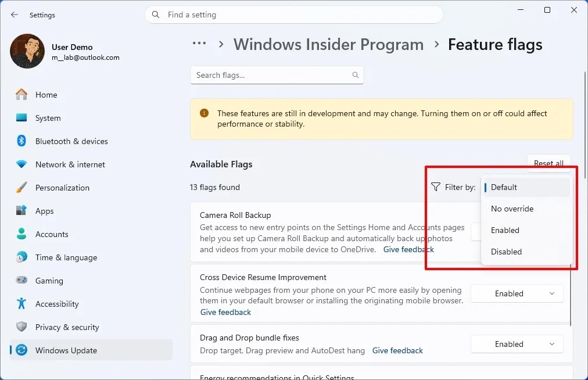This screenshot has height=380, width=588.
Task: Click the Filter by label
Action: coord(460,187)
